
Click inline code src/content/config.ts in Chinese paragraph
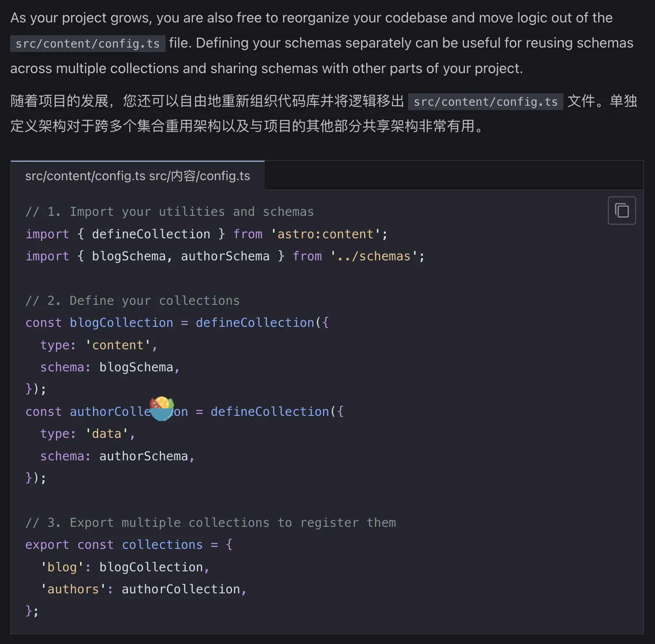tap(486, 102)
